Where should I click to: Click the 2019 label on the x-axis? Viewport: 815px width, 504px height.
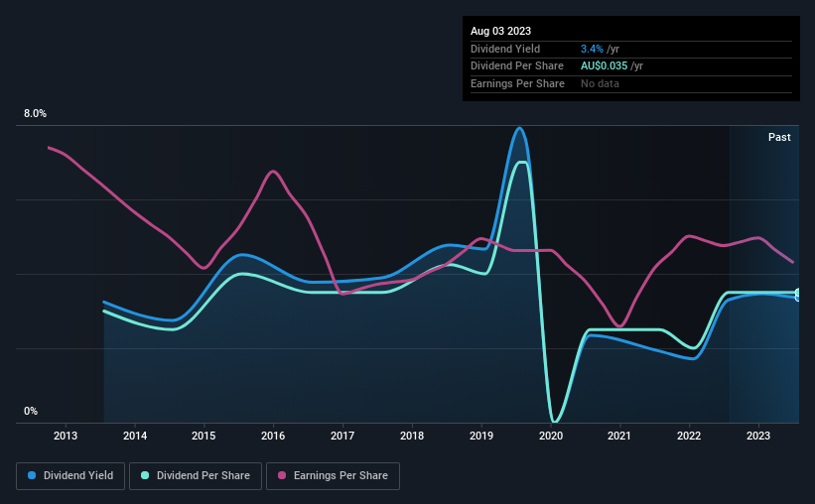click(481, 436)
